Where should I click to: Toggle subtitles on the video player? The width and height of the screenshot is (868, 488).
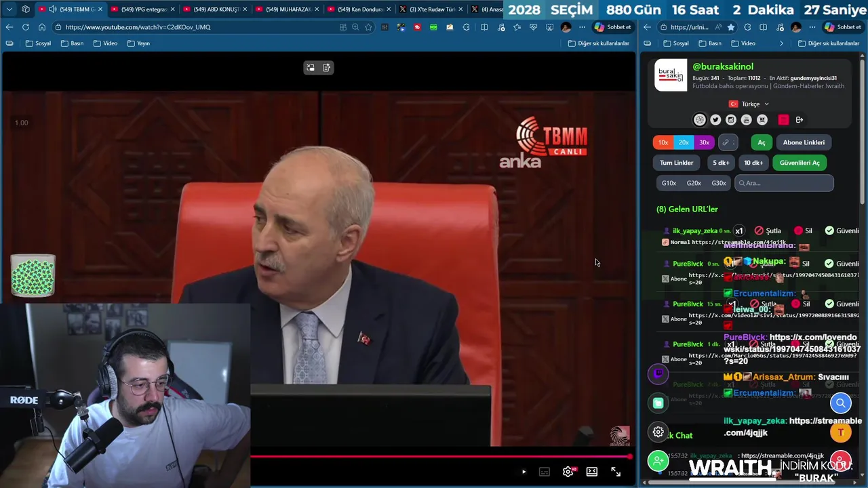point(545,472)
